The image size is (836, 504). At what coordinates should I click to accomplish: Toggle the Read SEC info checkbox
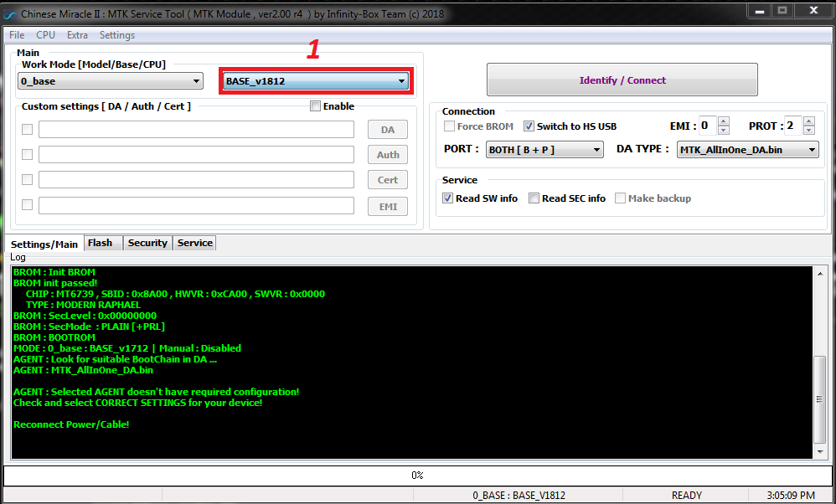click(x=534, y=198)
